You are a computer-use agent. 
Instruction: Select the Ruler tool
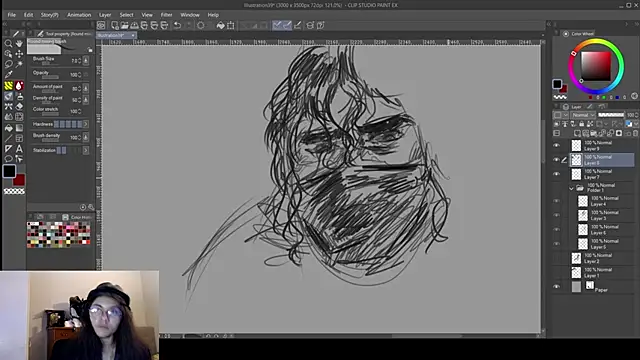click(x=8, y=149)
